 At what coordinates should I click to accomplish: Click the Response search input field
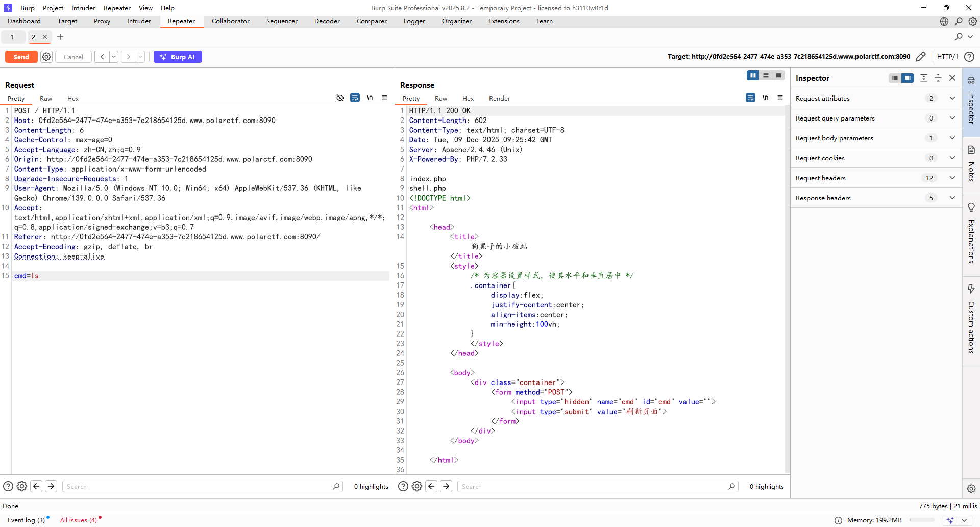tap(592, 486)
